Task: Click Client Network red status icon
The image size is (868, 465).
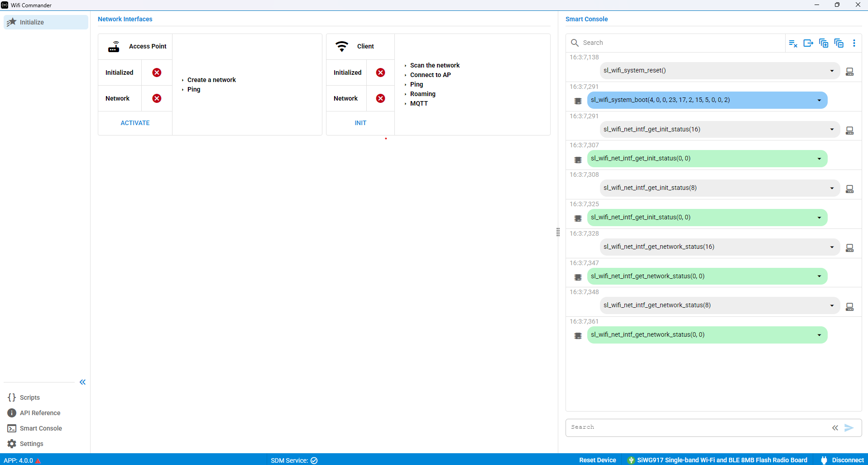Action: (380, 98)
